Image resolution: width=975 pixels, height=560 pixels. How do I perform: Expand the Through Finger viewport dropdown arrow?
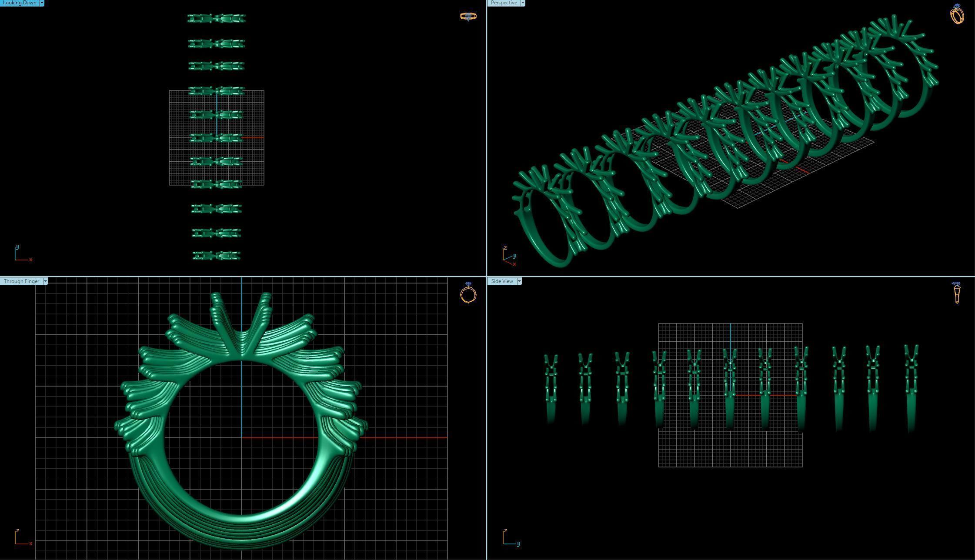[x=45, y=281]
